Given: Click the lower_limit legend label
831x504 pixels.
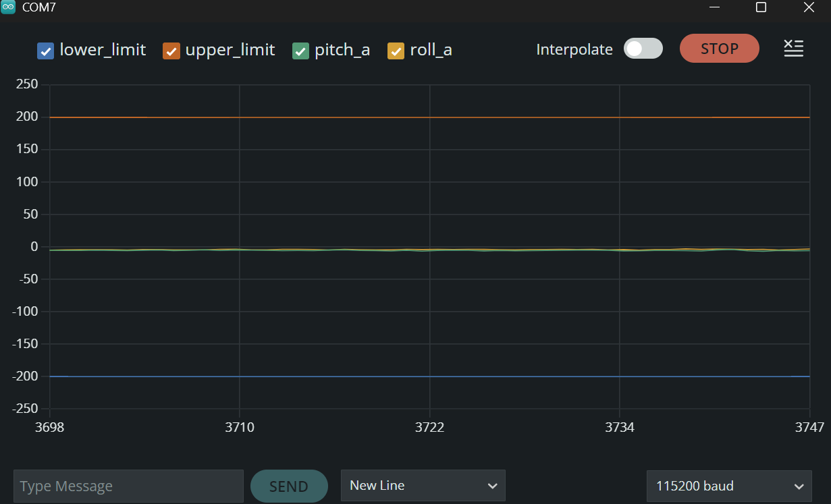Looking at the screenshot, I should [x=103, y=50].
